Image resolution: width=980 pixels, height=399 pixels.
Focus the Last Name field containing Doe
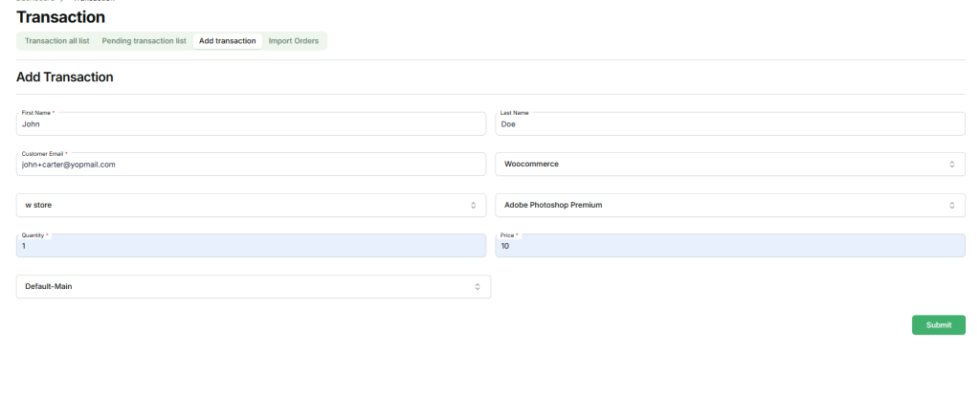click(729, 123)
